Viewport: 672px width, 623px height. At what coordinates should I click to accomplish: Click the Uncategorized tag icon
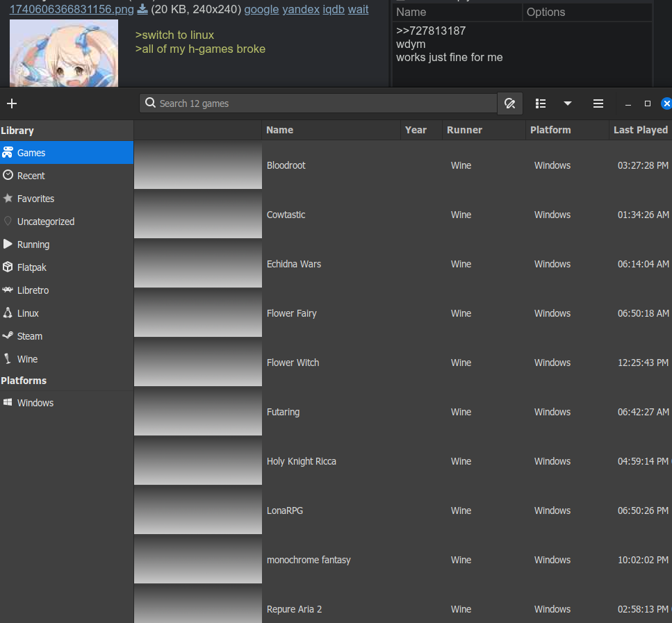tap(8, 221)
